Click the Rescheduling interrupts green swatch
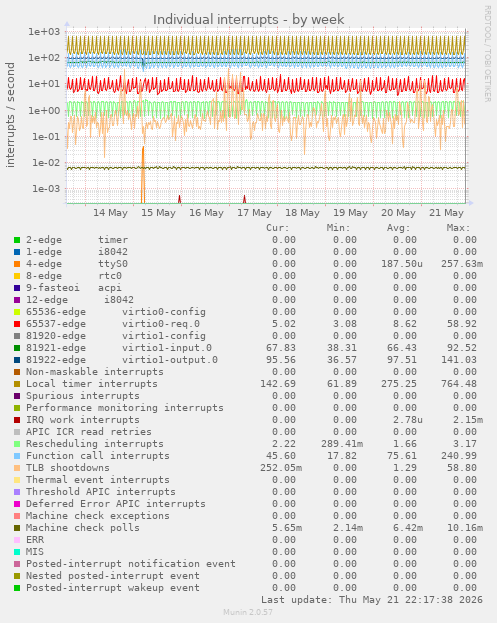This screenshot has width=497, height=623. point(17,444)
